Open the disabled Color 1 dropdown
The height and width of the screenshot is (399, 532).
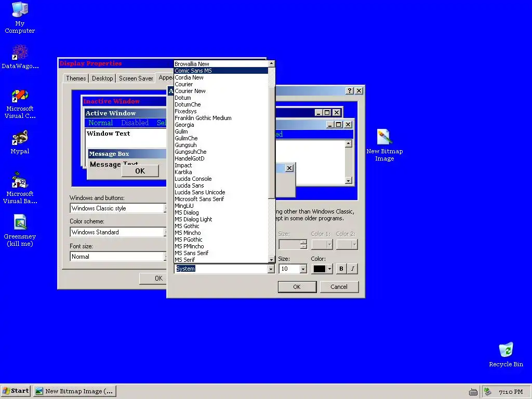322,244
